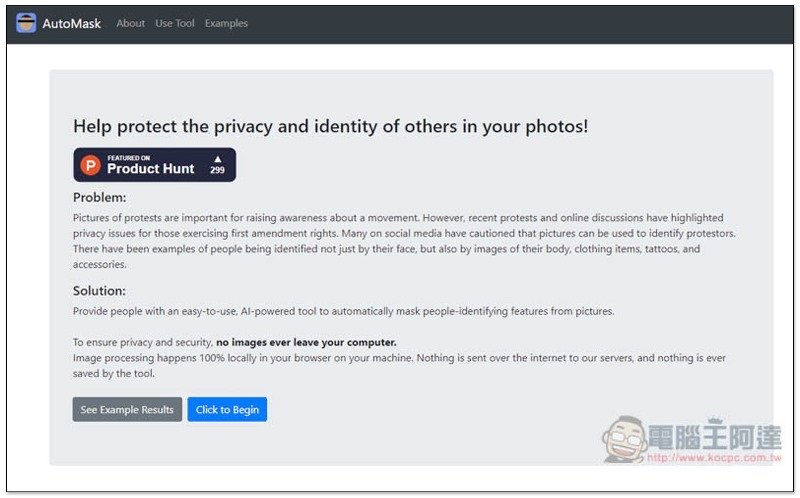Screen dimensions: 800x498
Task: Open the About nav item
Action: (x=131, y=23)
